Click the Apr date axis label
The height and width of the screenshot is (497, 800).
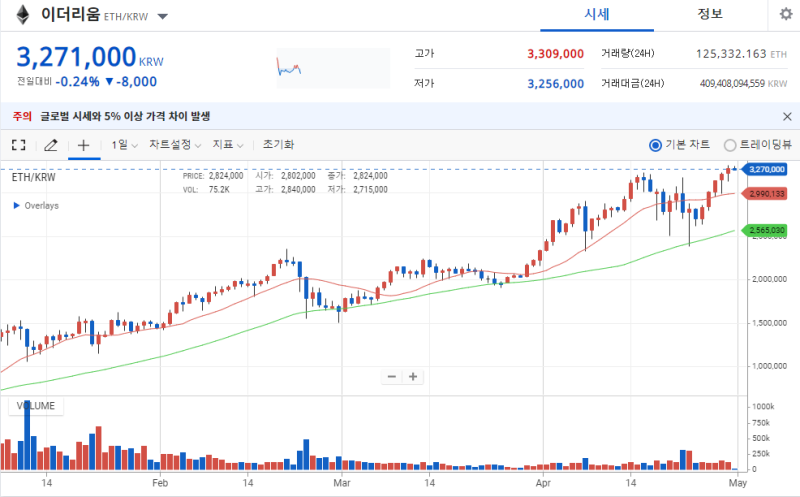pyautogui.click(x=543, y=483)
